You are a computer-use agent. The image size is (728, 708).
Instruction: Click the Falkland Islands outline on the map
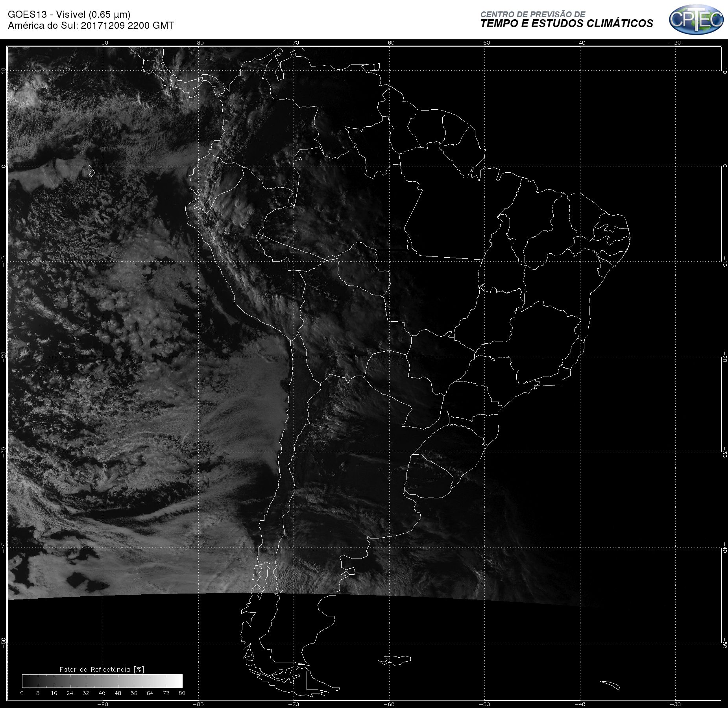pyautogui.click(x=395, y=660)
